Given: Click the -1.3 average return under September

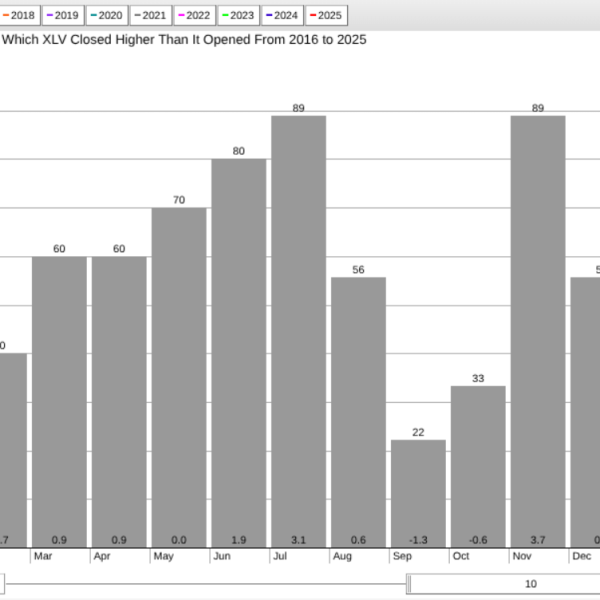Looking at the screenshot, I should [x=418, y=540].
